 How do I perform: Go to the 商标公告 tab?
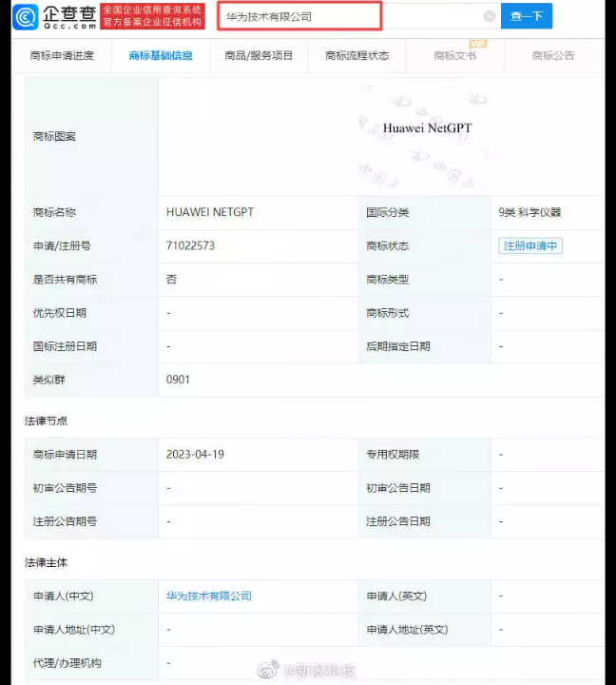(x=553, y=55)
